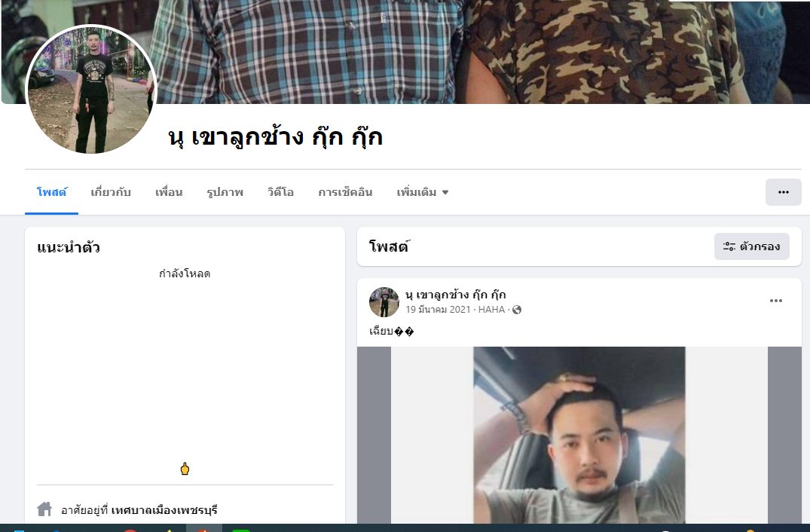
Task: Click the profile name heading
Action: pyautogui.click(x=275, y=137)
